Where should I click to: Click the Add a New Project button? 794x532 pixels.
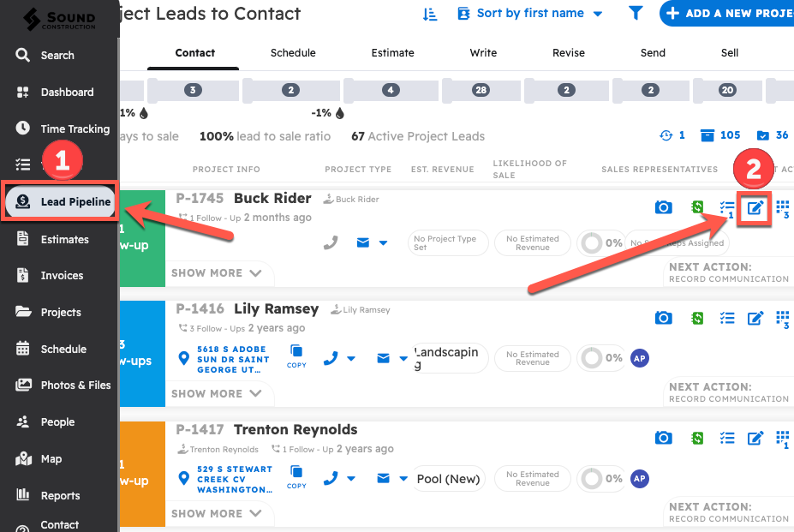pyautogui.click(x=728, y=14)
